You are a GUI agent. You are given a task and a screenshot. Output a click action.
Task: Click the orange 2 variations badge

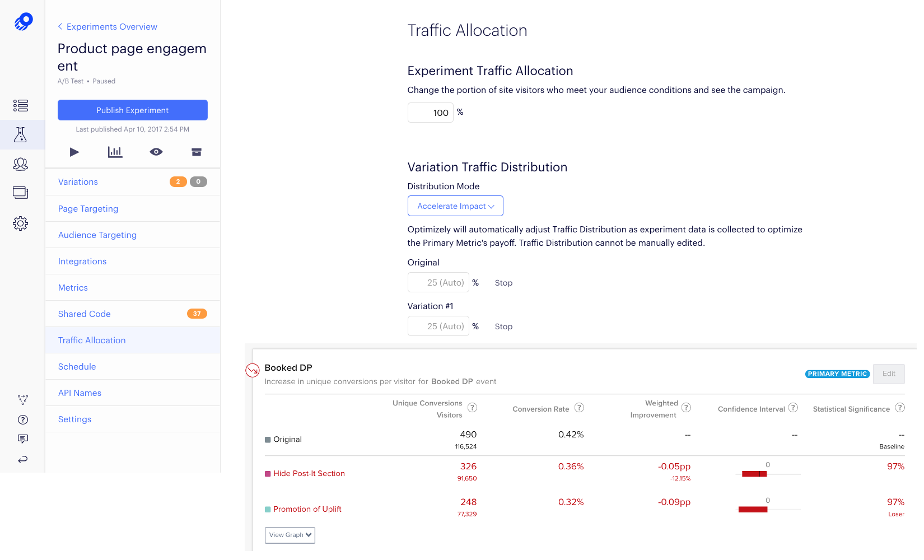tap(178, 181)
